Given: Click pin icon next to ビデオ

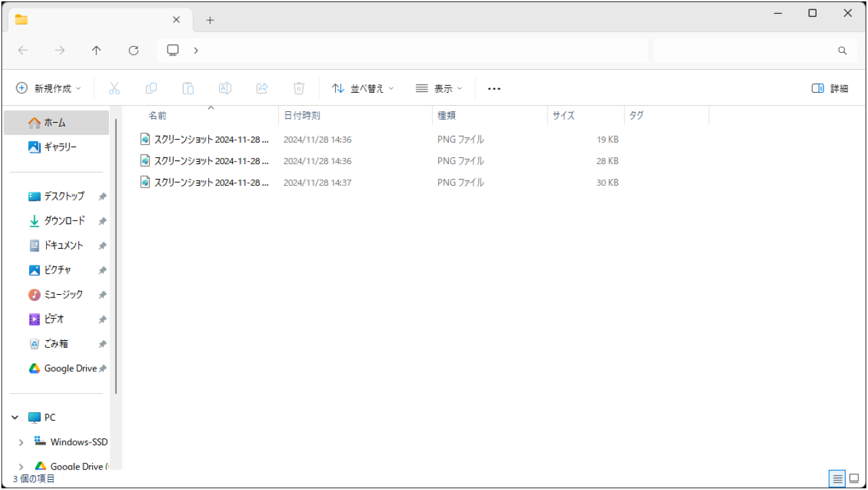Looking at the screenshot, I should point(102,319).
